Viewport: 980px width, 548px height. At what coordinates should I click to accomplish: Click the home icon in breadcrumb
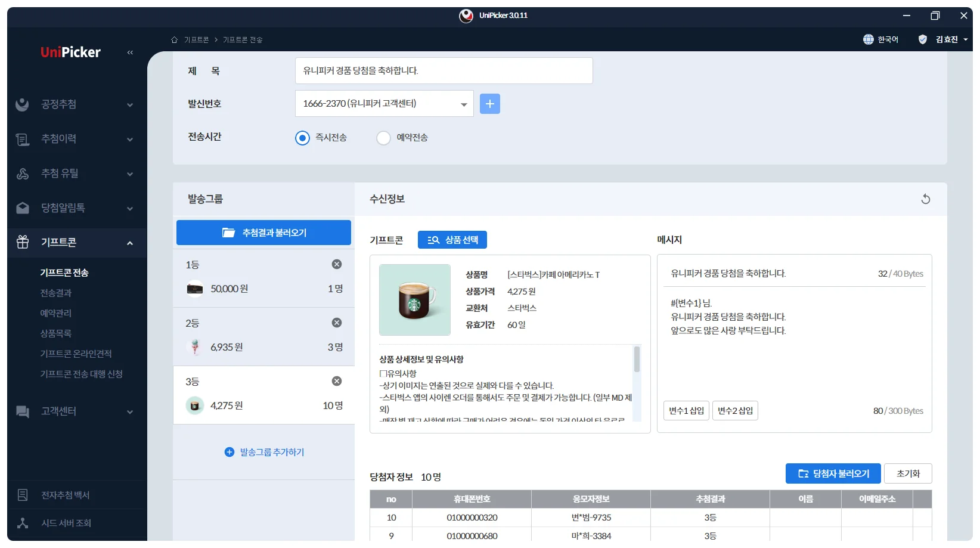[x=175, y=40]
